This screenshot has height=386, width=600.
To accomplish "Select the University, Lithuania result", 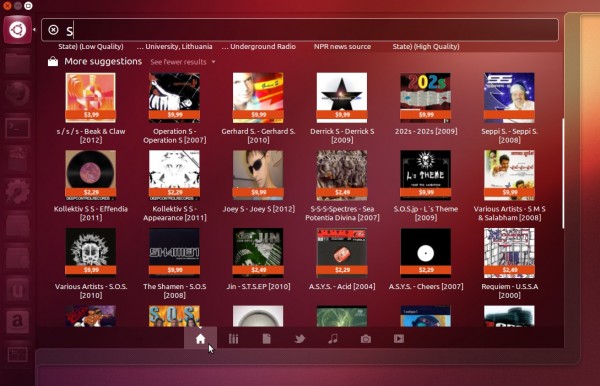I will (x=174, y=47).
